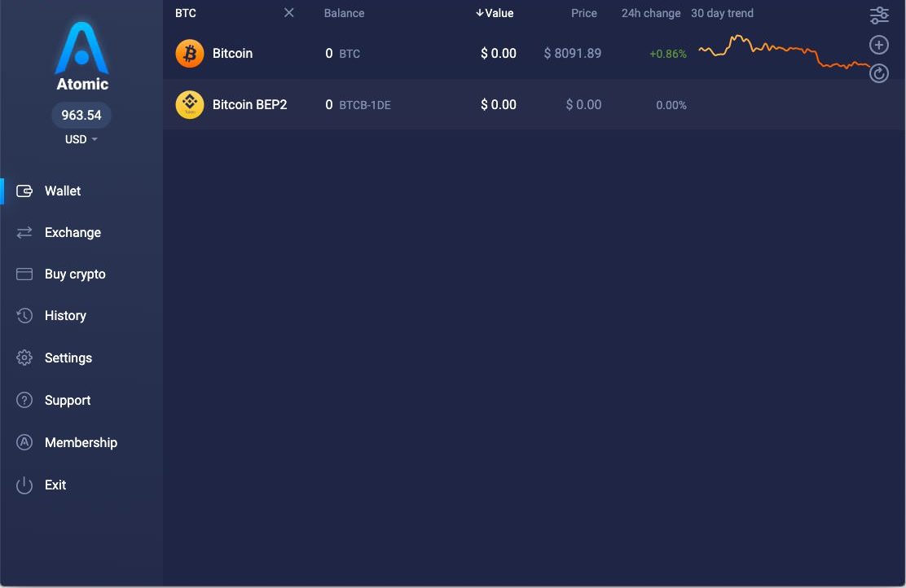The image size is (906, 588).
Task: Open the History menu item
Action: pos(81,315)
